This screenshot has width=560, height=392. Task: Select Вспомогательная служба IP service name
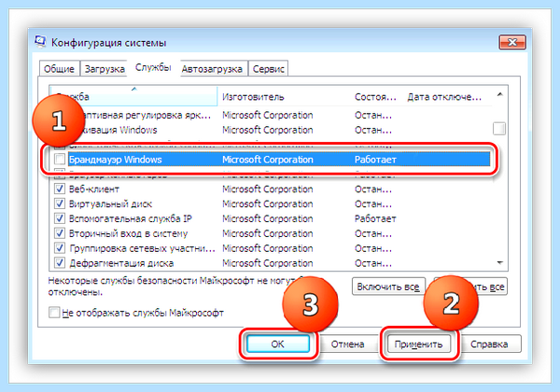[x=131, y=218]
